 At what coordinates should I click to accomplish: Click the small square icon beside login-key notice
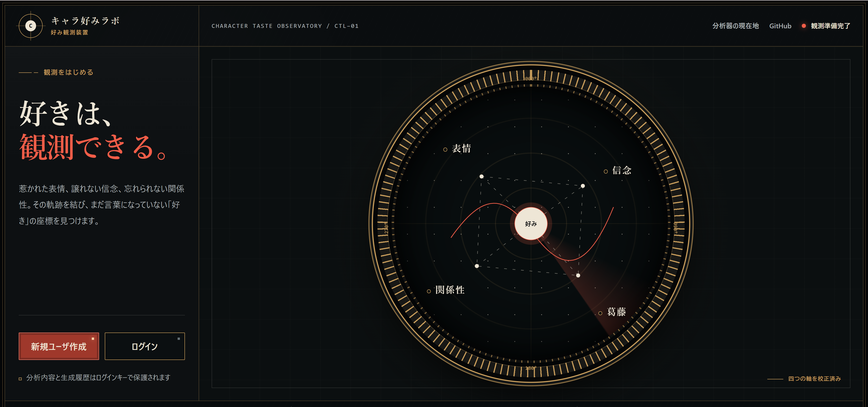(20, 379)
